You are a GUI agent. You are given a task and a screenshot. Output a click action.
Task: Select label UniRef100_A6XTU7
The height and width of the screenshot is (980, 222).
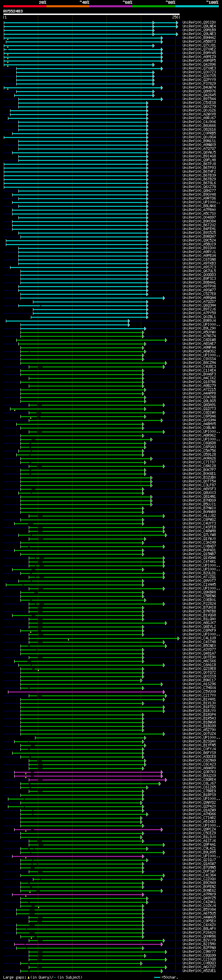199,967
